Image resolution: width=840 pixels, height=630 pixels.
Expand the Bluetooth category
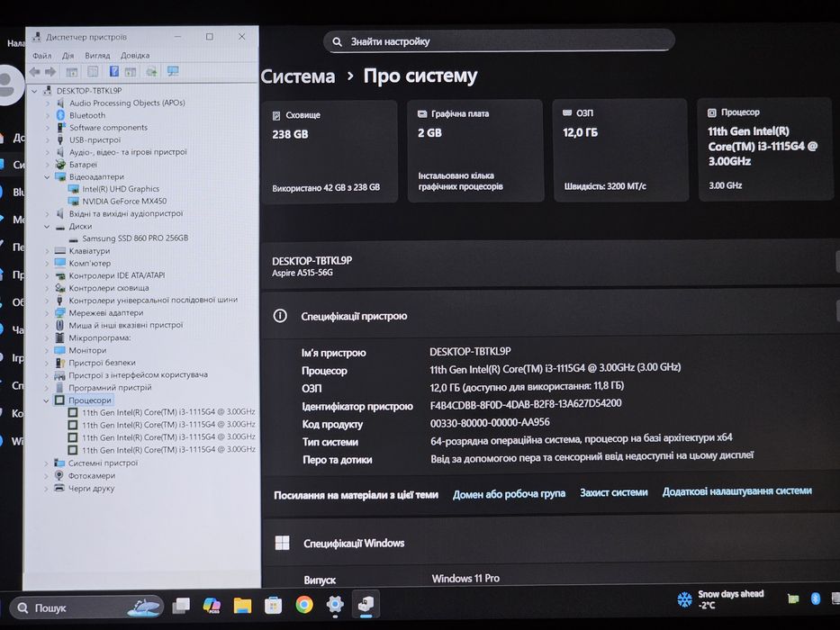(48, 115)
